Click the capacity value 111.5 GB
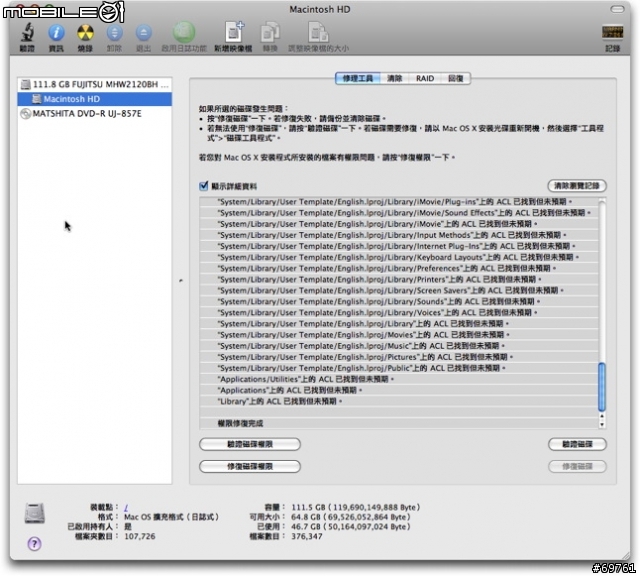Viewport: 640px width, 576px height. (x=356, y=507)
